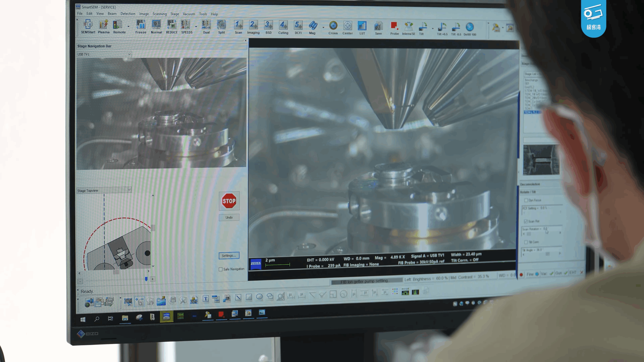The width and height of the screenshot is (644, 362).
Task: Select the Text annotation T tool
Action: pyautogui.click(x=206, y=299)
